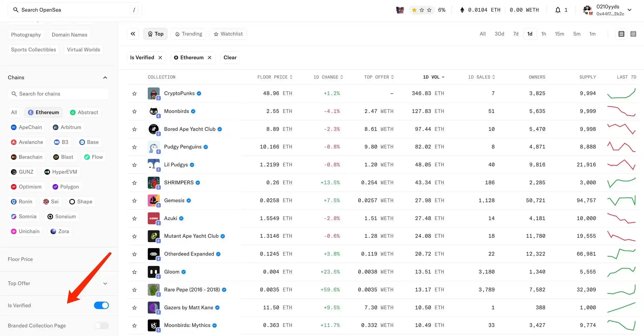Star the Moonbirds: Mythics row

pos(134,326)
